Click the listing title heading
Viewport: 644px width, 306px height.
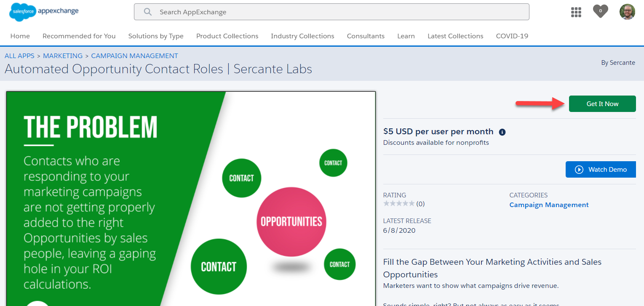158,69
